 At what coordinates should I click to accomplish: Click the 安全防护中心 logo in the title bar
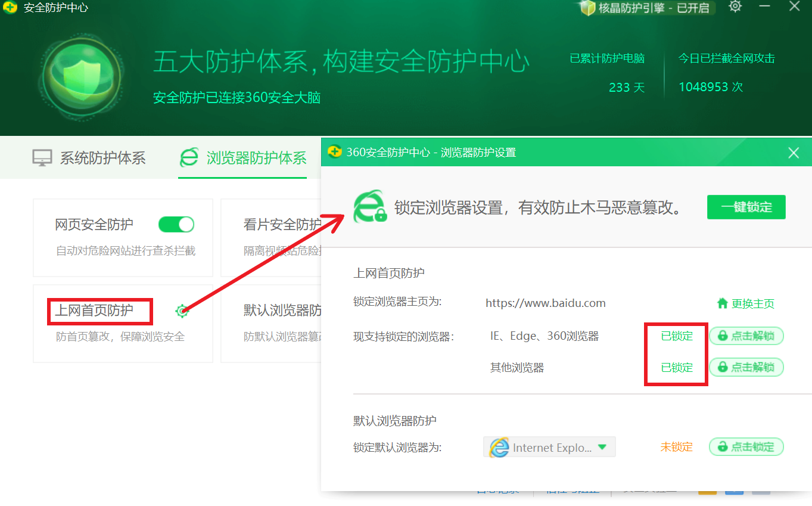10,8
